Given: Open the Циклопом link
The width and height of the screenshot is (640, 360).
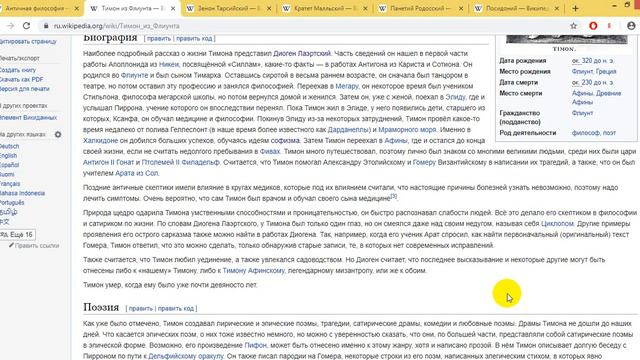Looking at the screenshot, I should pyautogui.click(x=557, y=224).
